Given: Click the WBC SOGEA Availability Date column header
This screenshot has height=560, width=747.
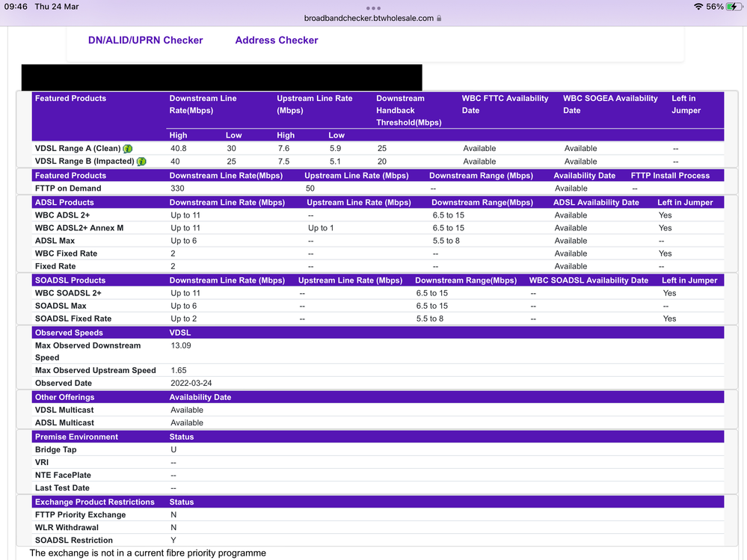Looking at the screenshot, I should (610, 104).
